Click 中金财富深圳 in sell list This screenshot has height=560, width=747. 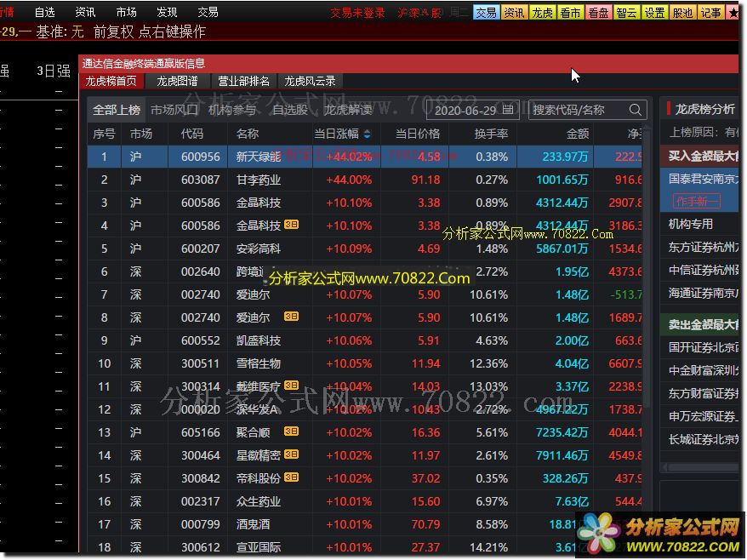pos(703,370)
